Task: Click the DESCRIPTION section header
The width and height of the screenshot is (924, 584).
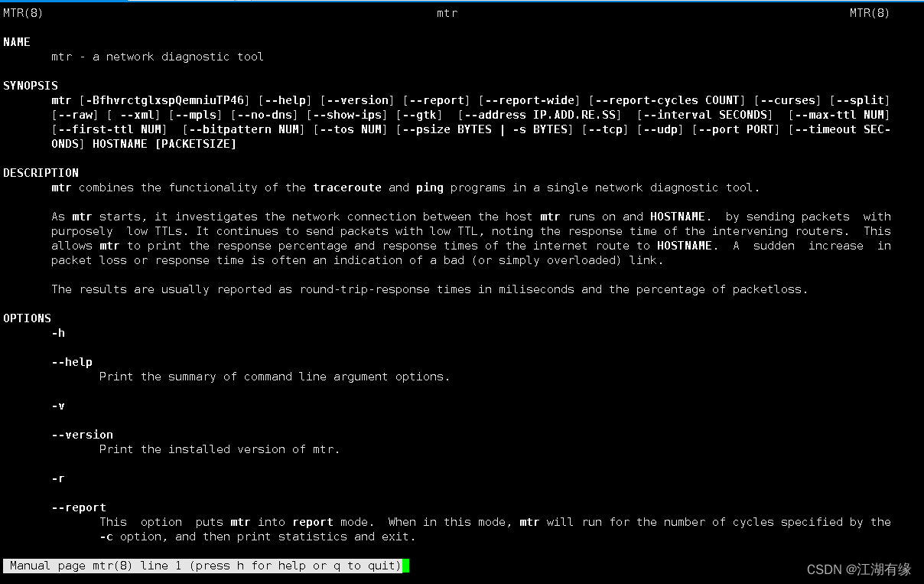Action: coord(41,172)
